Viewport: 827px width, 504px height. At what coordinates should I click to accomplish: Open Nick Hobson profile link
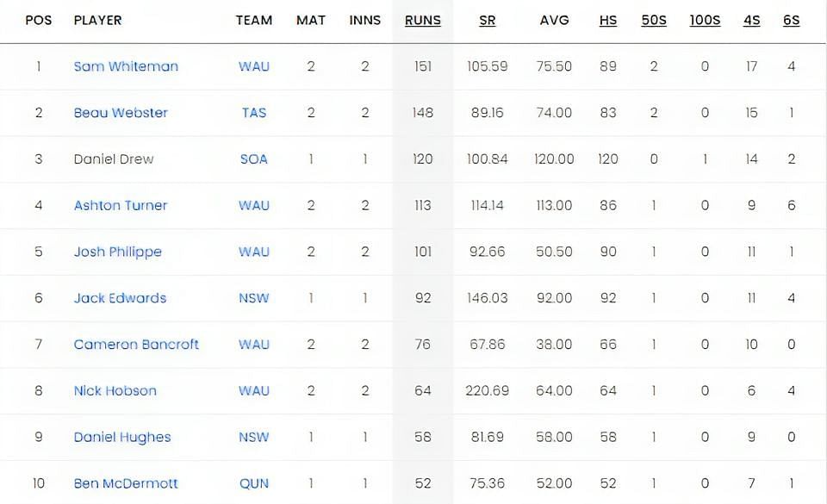115,391
